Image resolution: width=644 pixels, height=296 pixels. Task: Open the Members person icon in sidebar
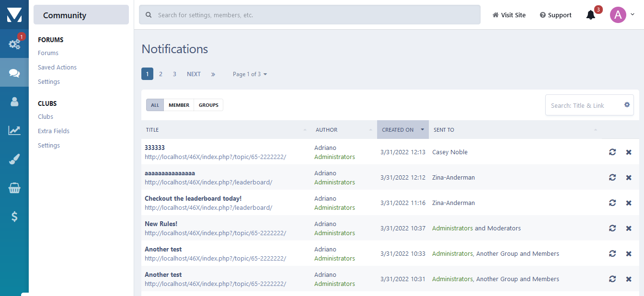pyautogui.click(x=14, y=102)
